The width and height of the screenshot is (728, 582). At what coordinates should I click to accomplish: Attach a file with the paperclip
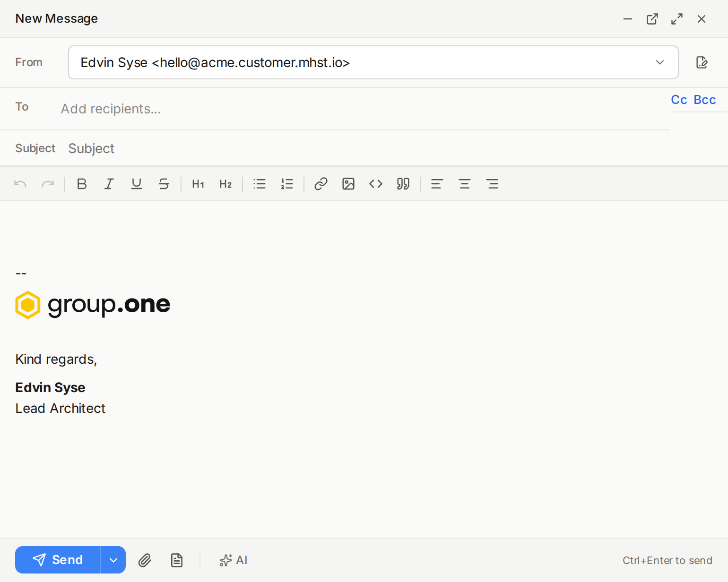point(145,560)
